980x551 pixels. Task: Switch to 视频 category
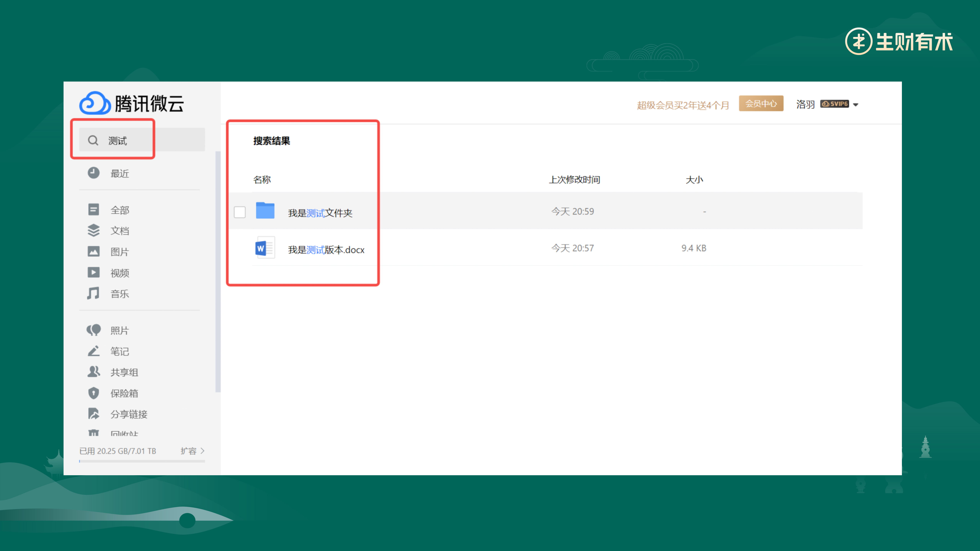(x=119, y=273)
